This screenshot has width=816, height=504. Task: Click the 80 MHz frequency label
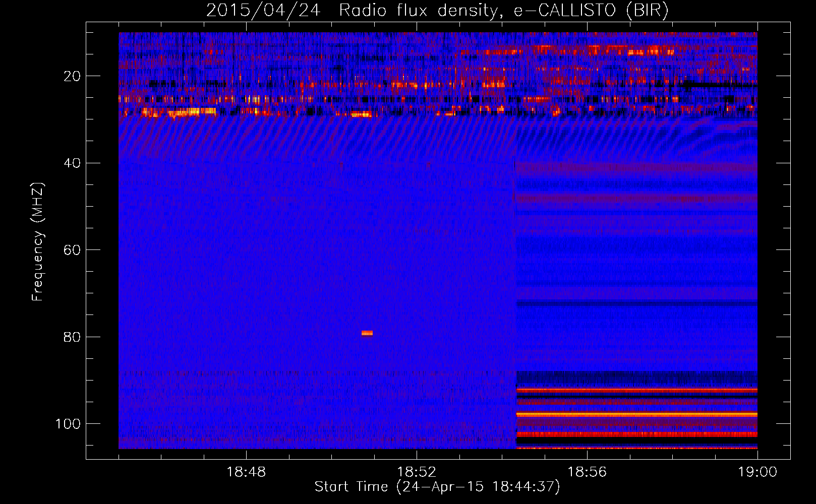click(72, 337)
